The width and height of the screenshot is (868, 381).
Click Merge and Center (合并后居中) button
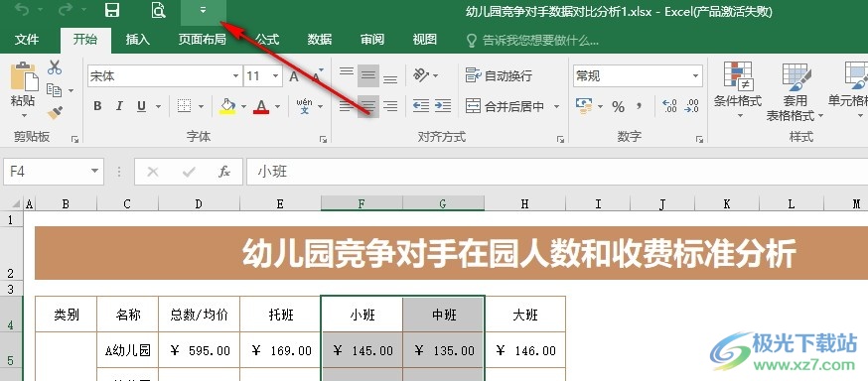point(505,106)
